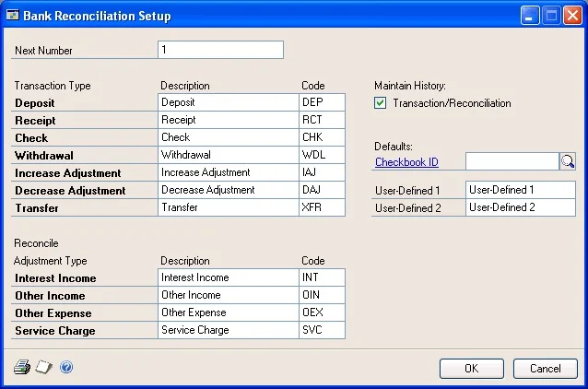Edit the Other Expense description field
Viewport: 588px width, 389px height.
(x=229, y=312)
